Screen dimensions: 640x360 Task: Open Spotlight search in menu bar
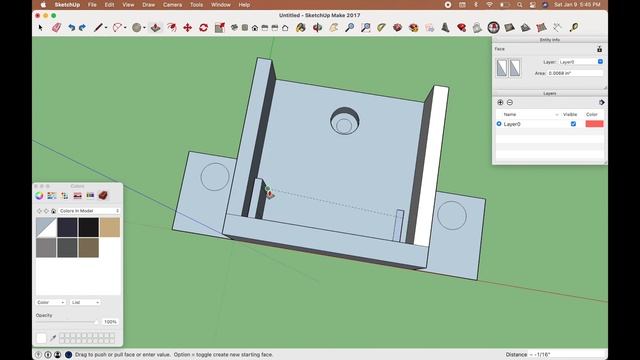(519, 5)
